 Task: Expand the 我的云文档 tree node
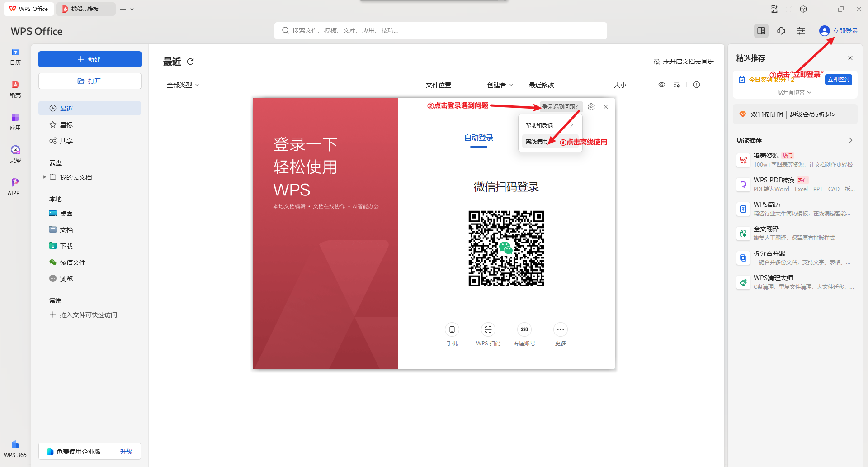(x=45, y=177)
